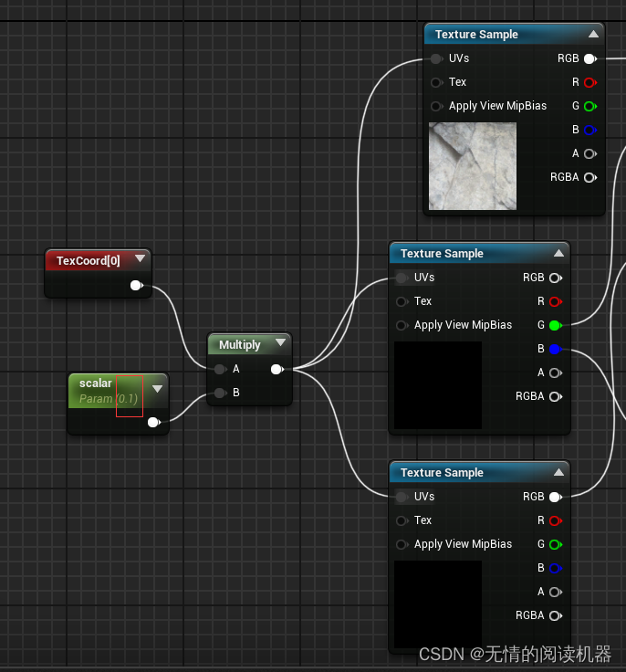Click the Apply View MipBias pin on the bottom Texture Sample
626x672 pixels.
[402, 544]
